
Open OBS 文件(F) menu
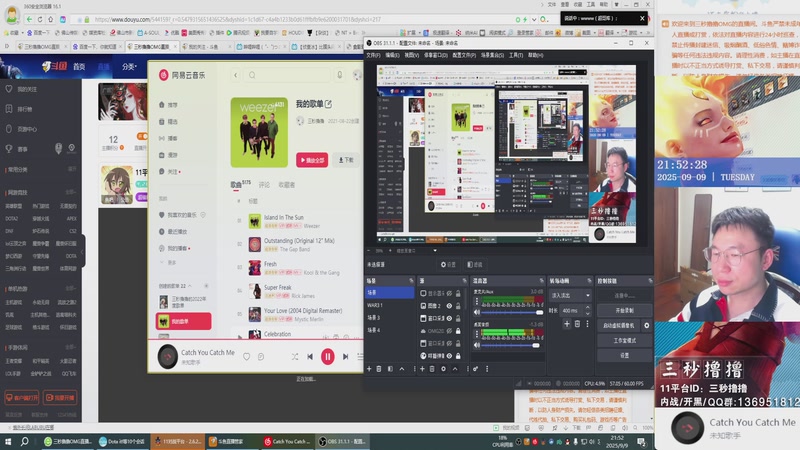pos(373,55)
